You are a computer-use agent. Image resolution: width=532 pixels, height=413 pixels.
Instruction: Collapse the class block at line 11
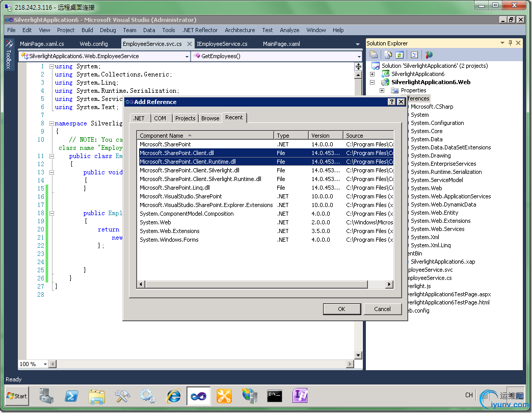[51, 156]
